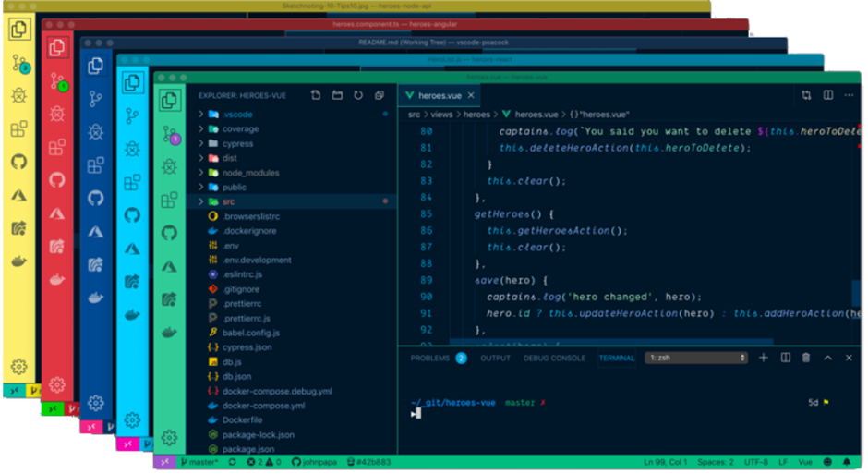Switch to the DEBUG CONSOLE tab
The width and height of the screenshot is (868, 474).
click(x=554, y=359)
